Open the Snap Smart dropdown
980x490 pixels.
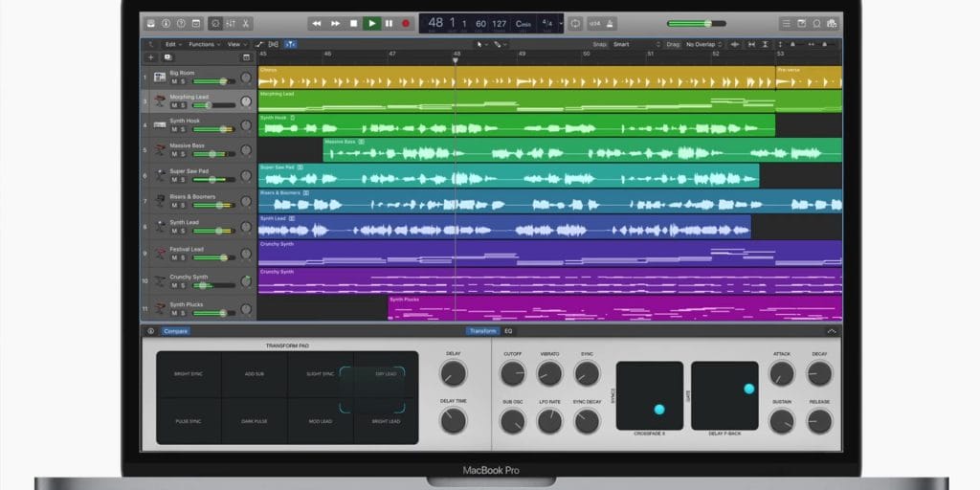coord(636,44)
